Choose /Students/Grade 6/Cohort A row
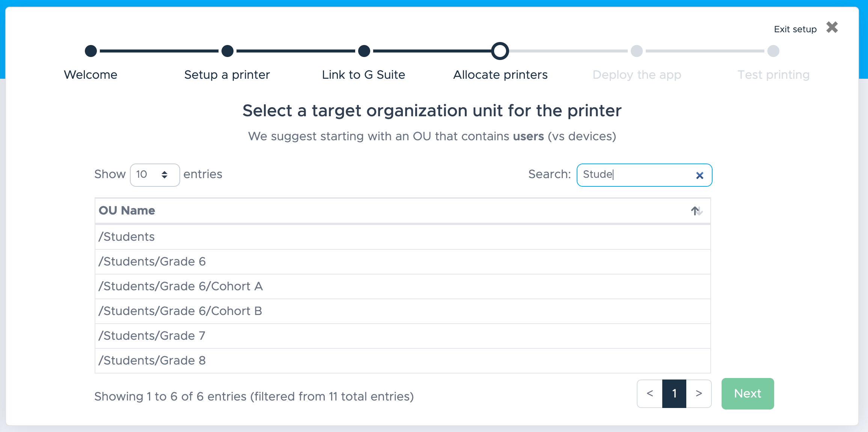Image resolution: width=868 pixels, height=432 pixels. [402, 286]
